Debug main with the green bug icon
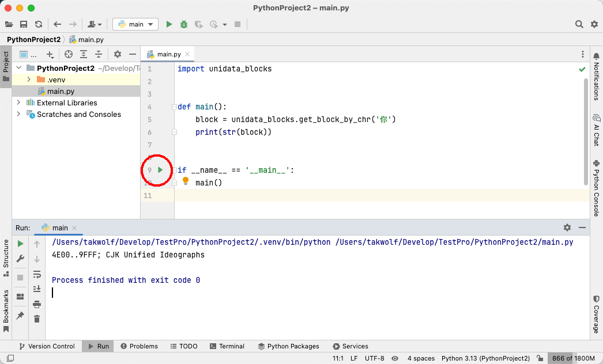Image resolution: width=603 pixels, height=364 pixels. 184,24
